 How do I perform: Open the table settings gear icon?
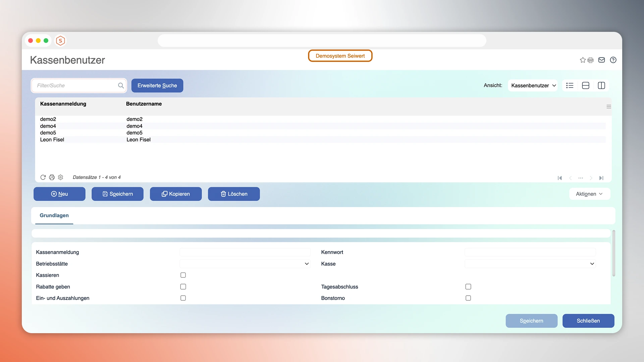click(60, 177)
